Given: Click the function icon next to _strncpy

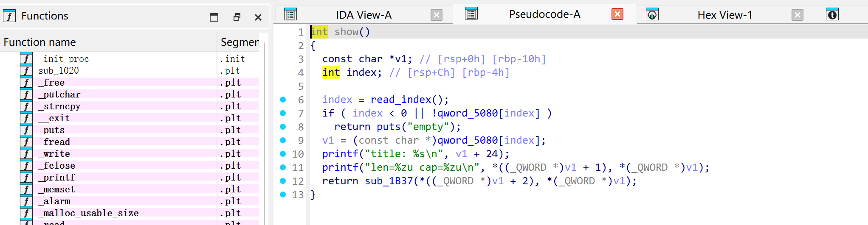Looking at the screenshot, I should 26,106.
